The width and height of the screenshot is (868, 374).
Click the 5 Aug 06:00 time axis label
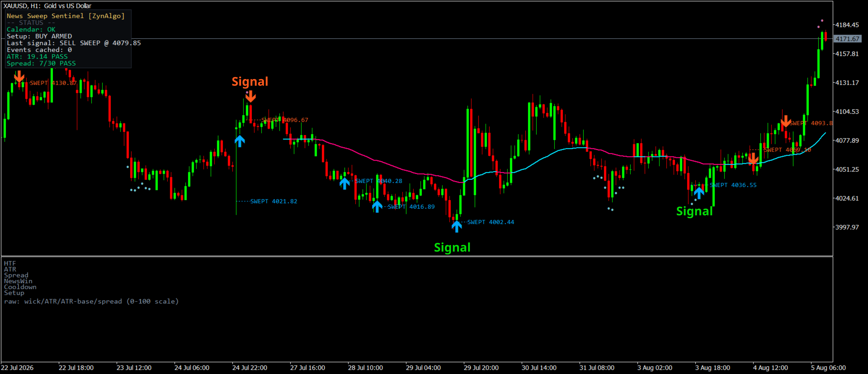[x=828, y=368]
